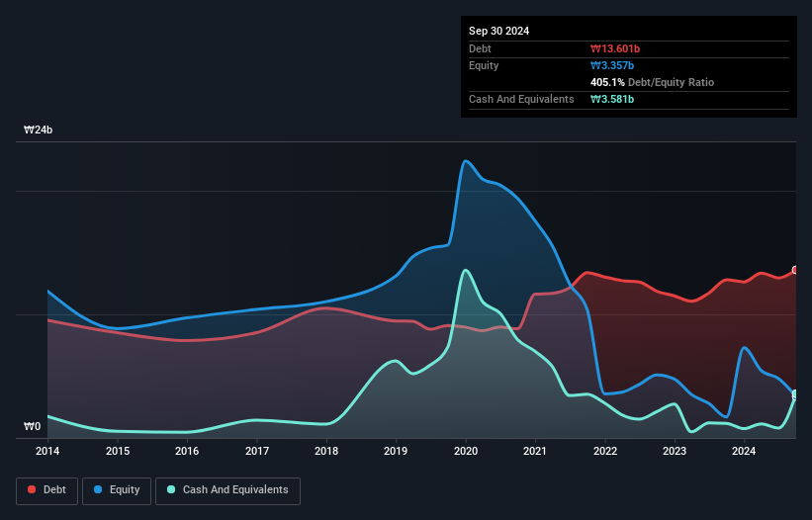Toggle Cash And Equivalents legend button
Viewport: 812px width, 520px height.
[x=227, y=490]
